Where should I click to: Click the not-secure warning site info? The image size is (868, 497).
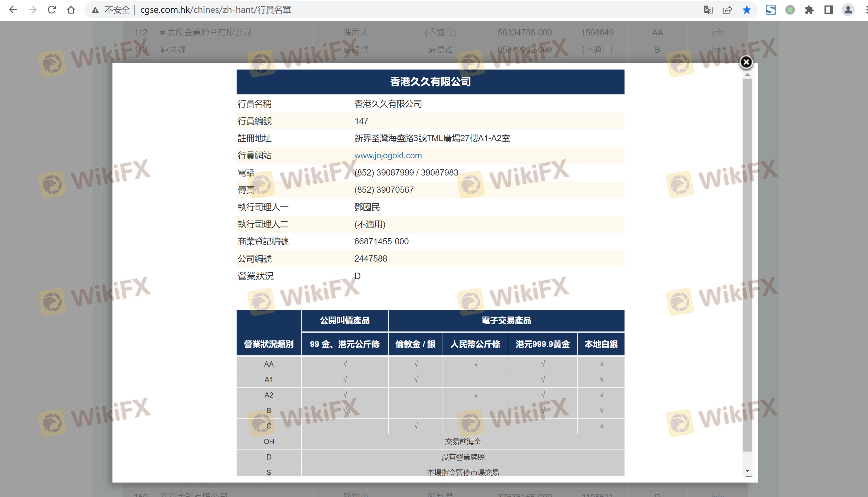111,10
